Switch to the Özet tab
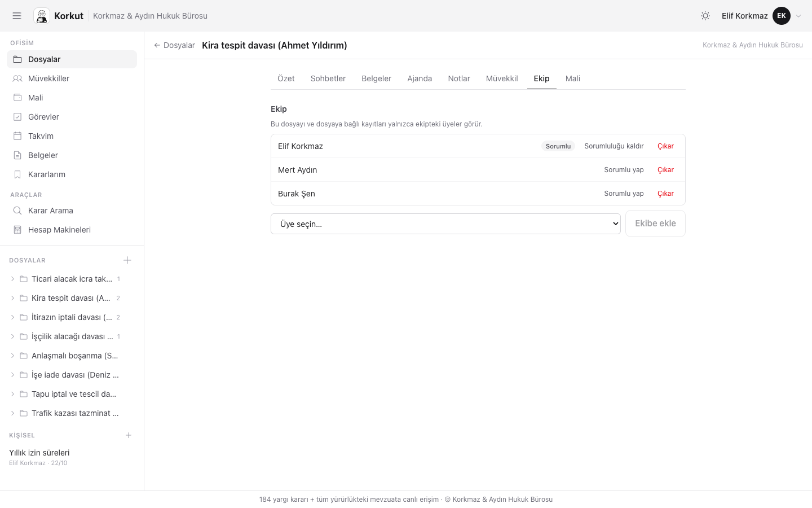The height and width of the screenshot is (508, 812). pos(286,78)
